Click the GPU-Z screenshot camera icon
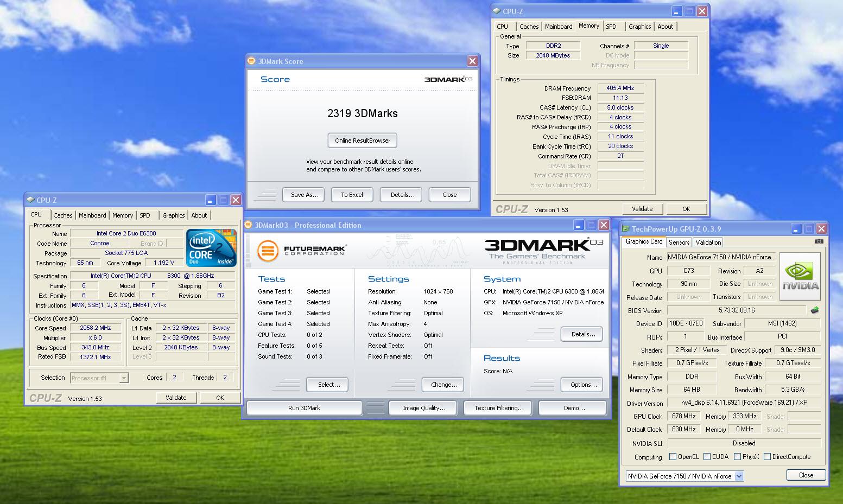 [x=819, y=241]
